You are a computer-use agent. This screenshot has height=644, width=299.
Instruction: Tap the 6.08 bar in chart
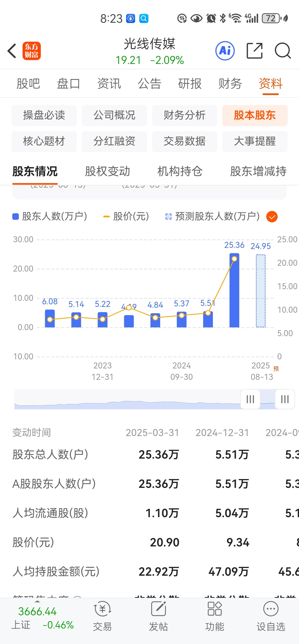(50, 319)
